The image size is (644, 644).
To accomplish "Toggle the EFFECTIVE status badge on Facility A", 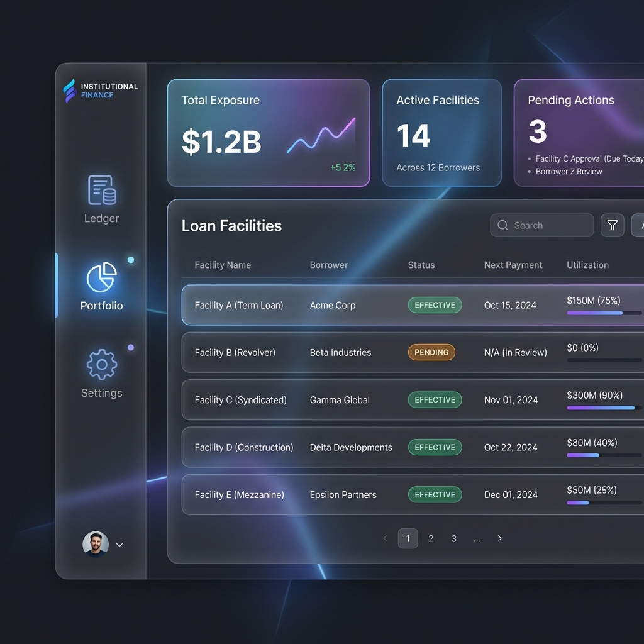I will pyautogui.click(x=435, y=305).
